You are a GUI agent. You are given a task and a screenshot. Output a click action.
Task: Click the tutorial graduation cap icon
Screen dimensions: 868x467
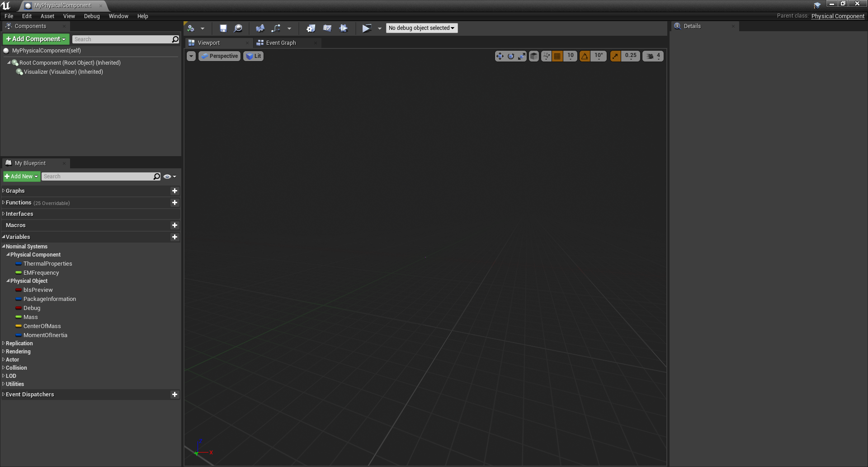click(x=817, y=5)
